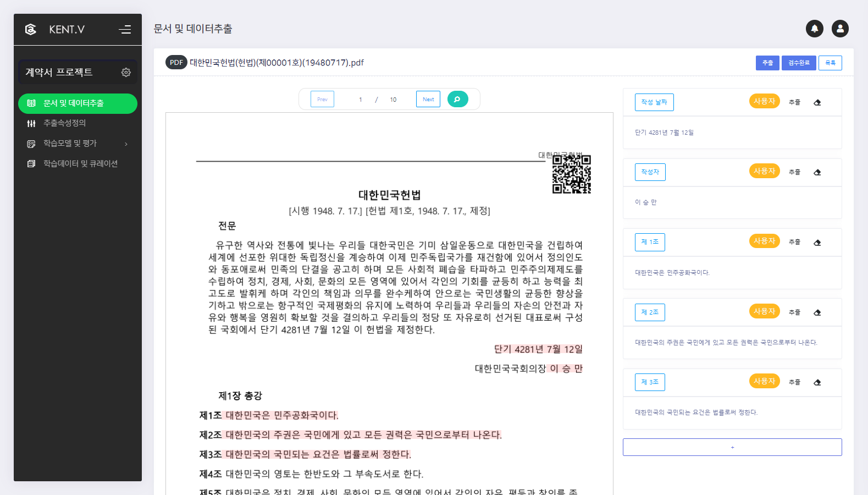
Task: Open 계약서 프로젝트 settings gear
Action: pyautogui.click(x=126, y=73)
